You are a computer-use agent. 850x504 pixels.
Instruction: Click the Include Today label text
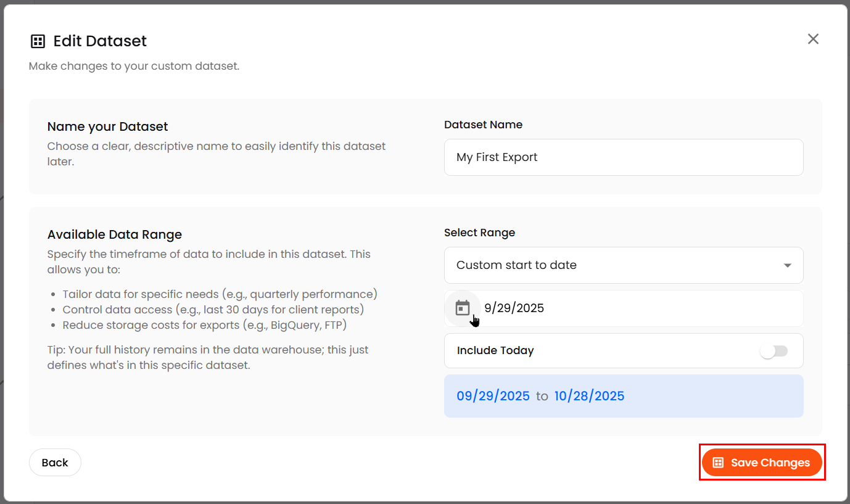[495, 350]
